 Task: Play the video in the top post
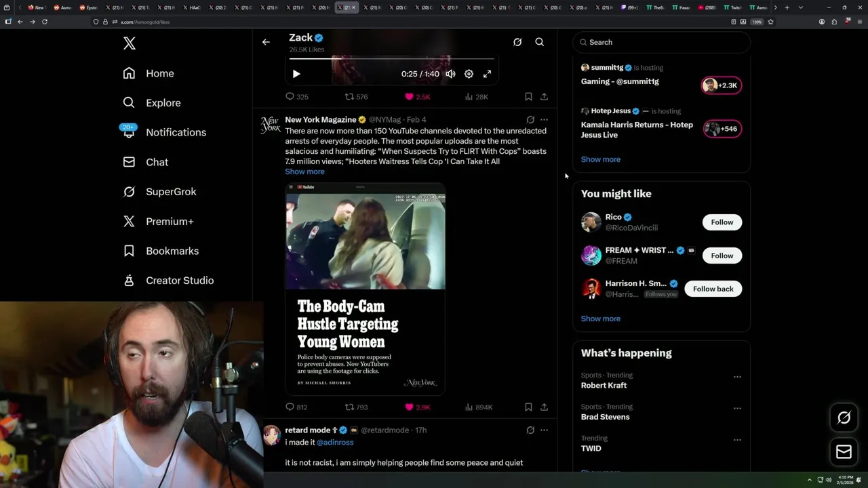[296, 74]
